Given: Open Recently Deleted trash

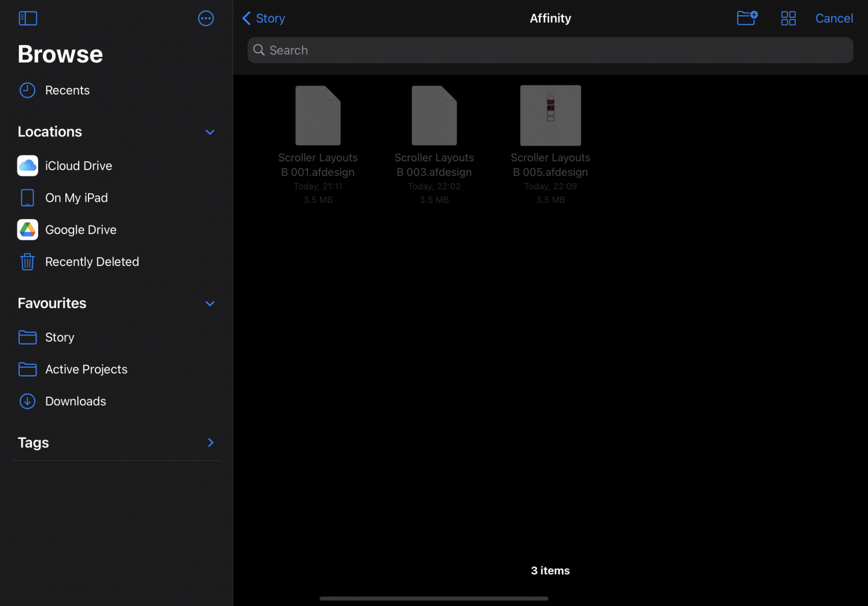Looking at the screenshot, I should [x=91, y=262].
